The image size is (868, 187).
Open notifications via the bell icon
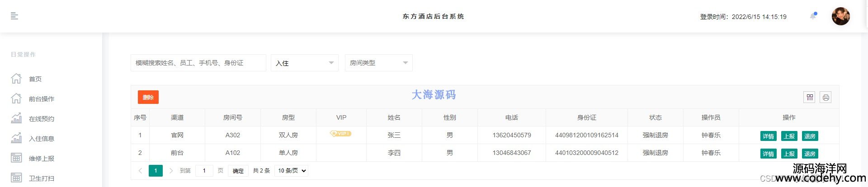[813, 16]
